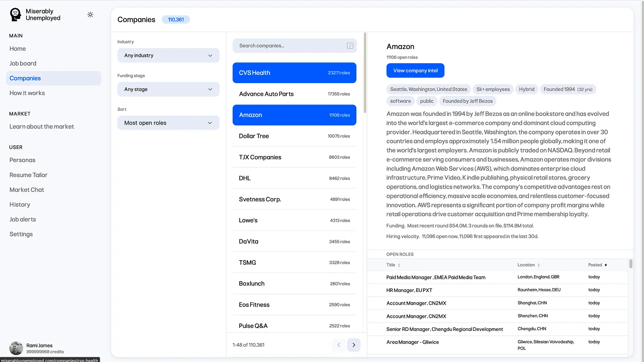Go to previous page of companies

coord(339,345)
